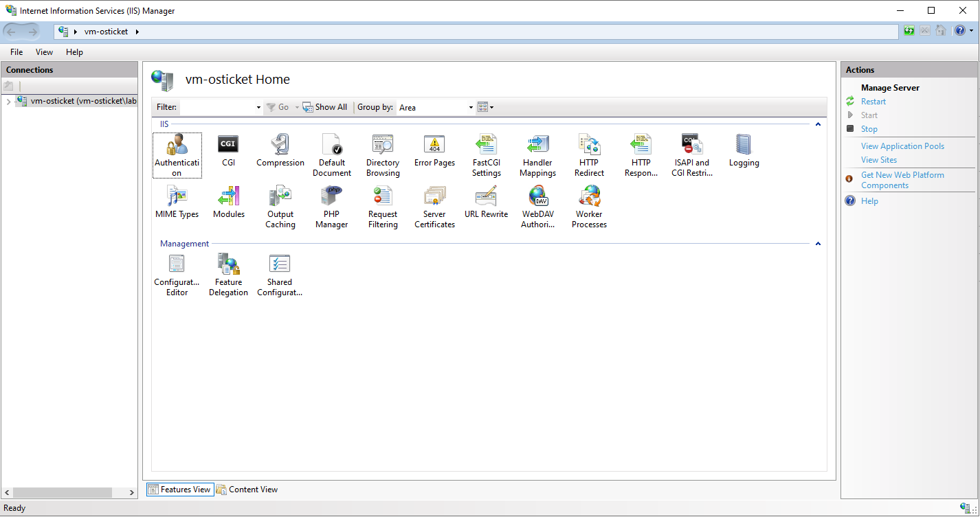Viewport: 980px width, 517px height.
Task: Open Feature Delegation
Action: (229, 275)
